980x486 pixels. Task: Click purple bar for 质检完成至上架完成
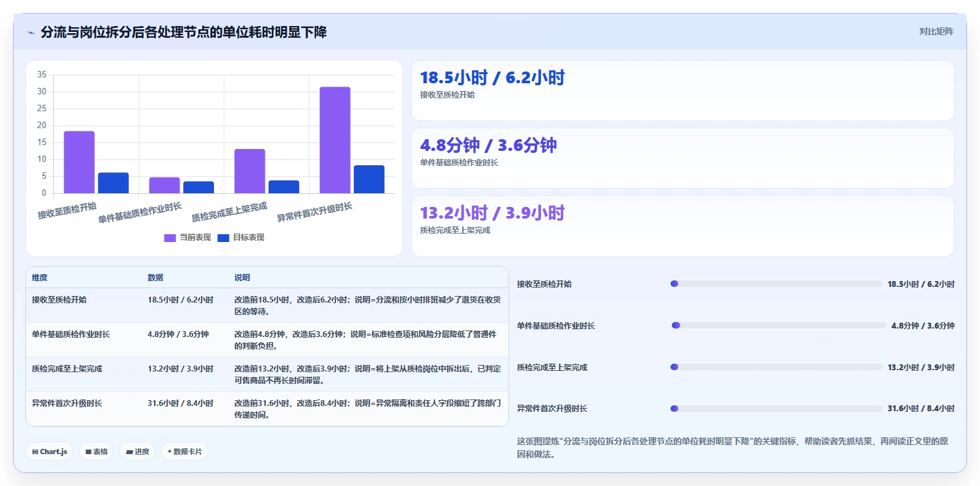[250, 171]
